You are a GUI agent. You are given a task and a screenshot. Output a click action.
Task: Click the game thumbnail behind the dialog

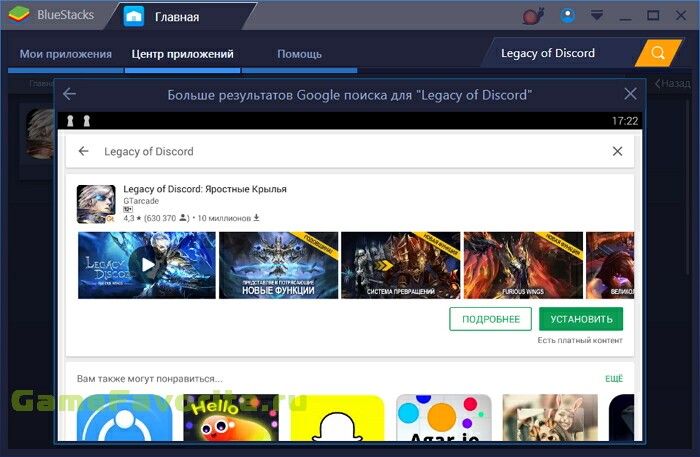[40, 134]
